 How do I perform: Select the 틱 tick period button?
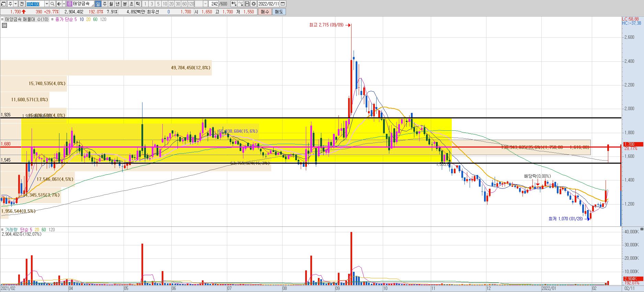click(138, 4)
